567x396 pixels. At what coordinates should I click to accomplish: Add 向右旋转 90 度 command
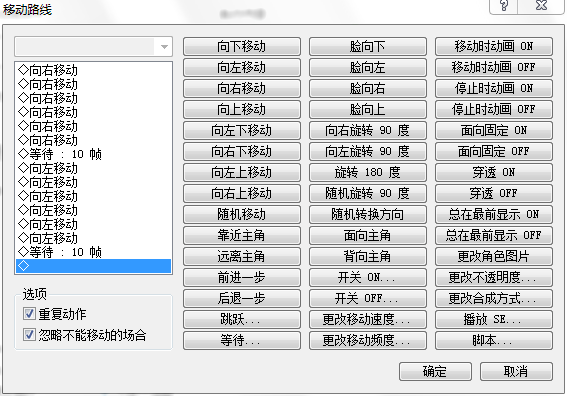point(368,130)
